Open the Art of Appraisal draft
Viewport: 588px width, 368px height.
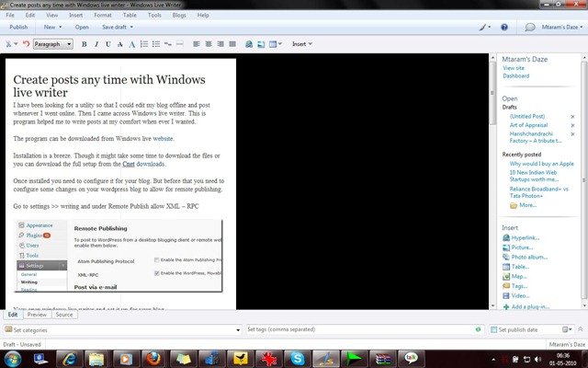(528, 125)
